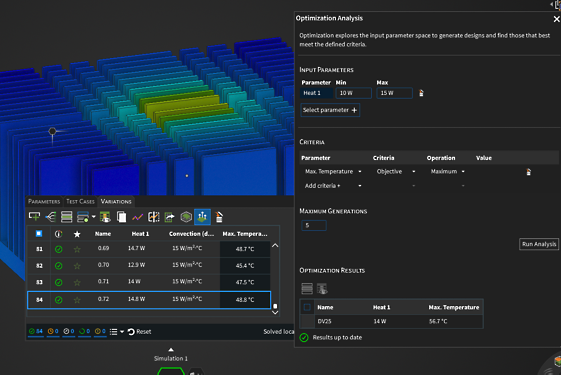Toggle select-all checkbox in Optimization Results table
This screenshot has height=375, width=561.
coord(307,307)
